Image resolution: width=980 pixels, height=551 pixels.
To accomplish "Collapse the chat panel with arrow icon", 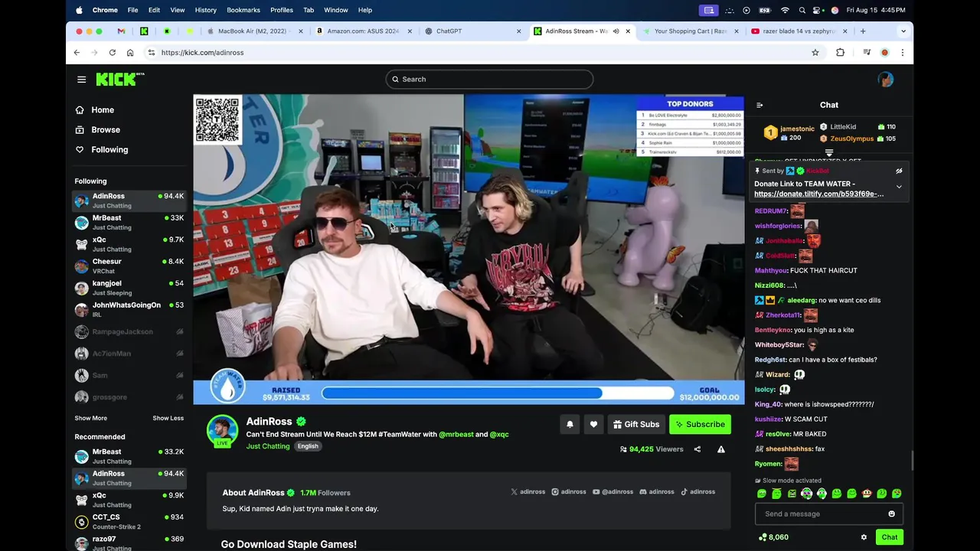I will (x=759, y=105).
